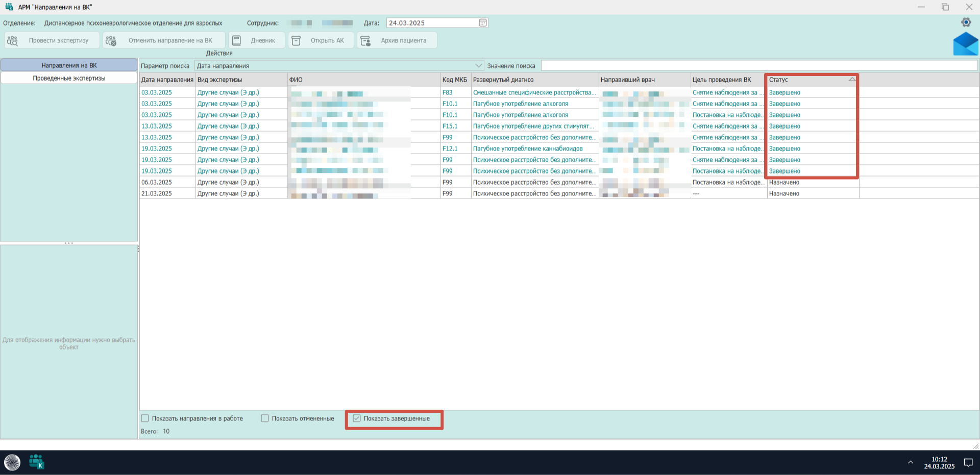Click the Отменить направление на ВК button label
The width and height of the screenshot is (980, 475).
pyautogui.click(x=170, y=41)
